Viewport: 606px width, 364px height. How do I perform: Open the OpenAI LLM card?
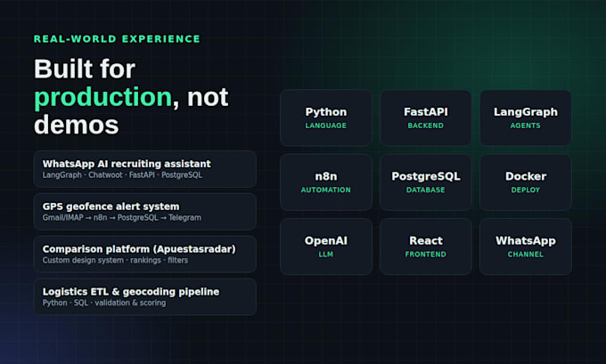326,247
